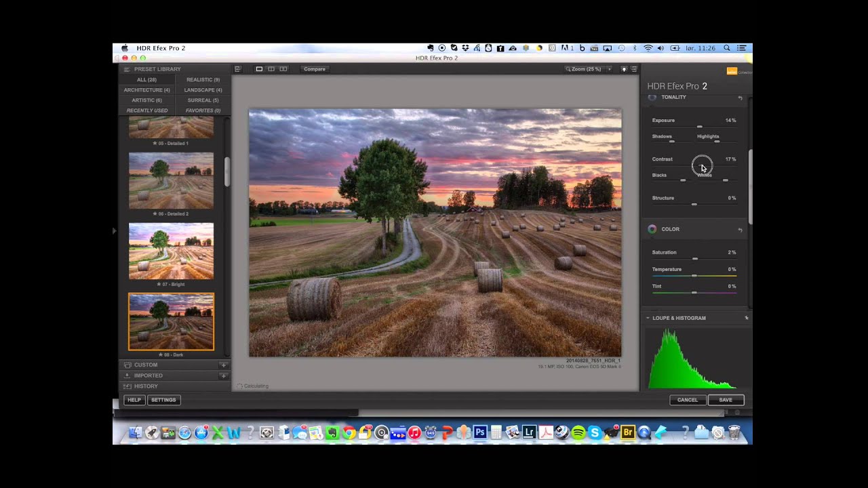
Task: Click the Wi-Fi menu bar icon
Action: (x=648, y=48)
